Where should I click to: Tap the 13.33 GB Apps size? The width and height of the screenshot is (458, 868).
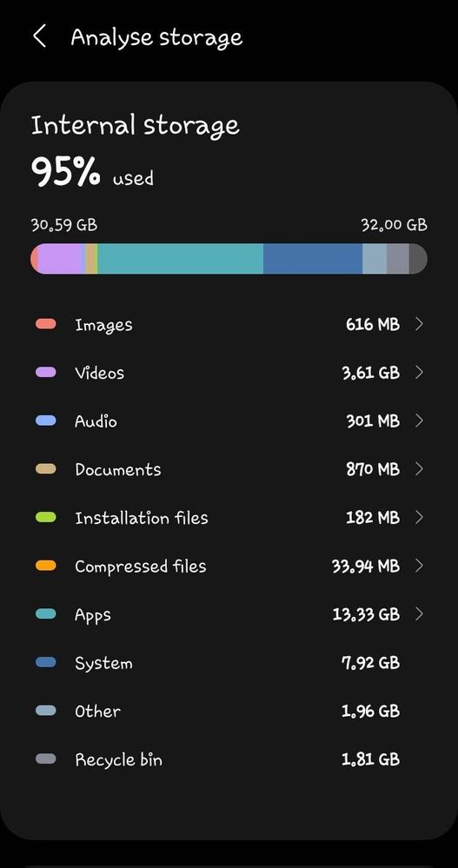[366, 614]
